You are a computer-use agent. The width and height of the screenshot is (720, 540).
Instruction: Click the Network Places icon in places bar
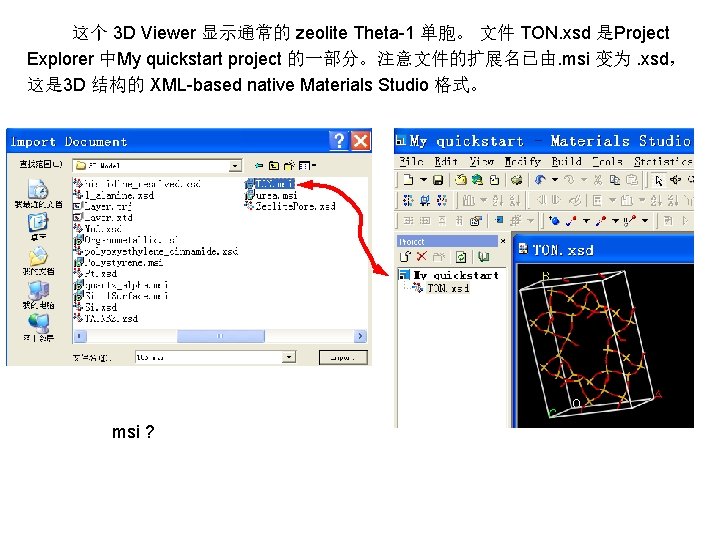pyautogui.click(x=39, y=324)
